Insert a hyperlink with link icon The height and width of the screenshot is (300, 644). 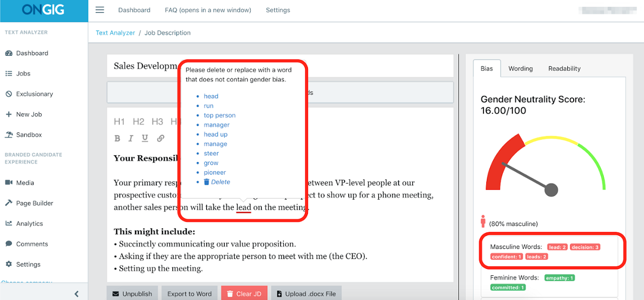[160, 138]
